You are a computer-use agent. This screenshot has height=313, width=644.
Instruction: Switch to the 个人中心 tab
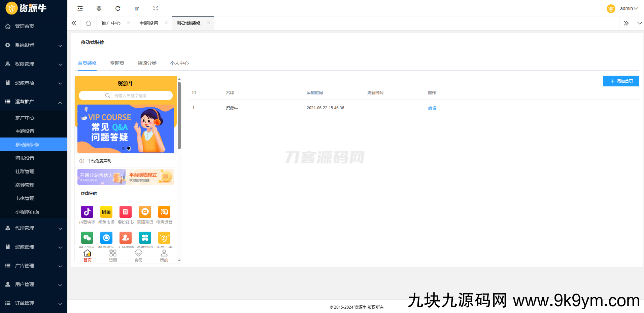pos(179,63)
